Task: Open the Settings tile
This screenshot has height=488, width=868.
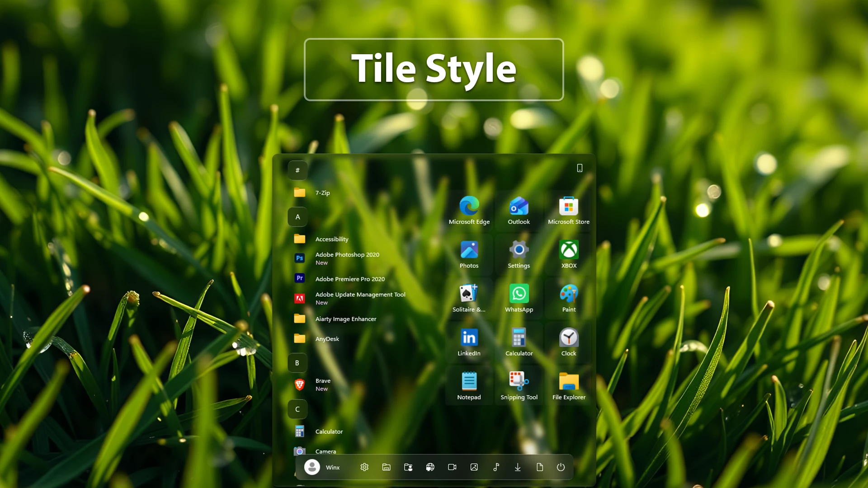Action: click(519, 254)
